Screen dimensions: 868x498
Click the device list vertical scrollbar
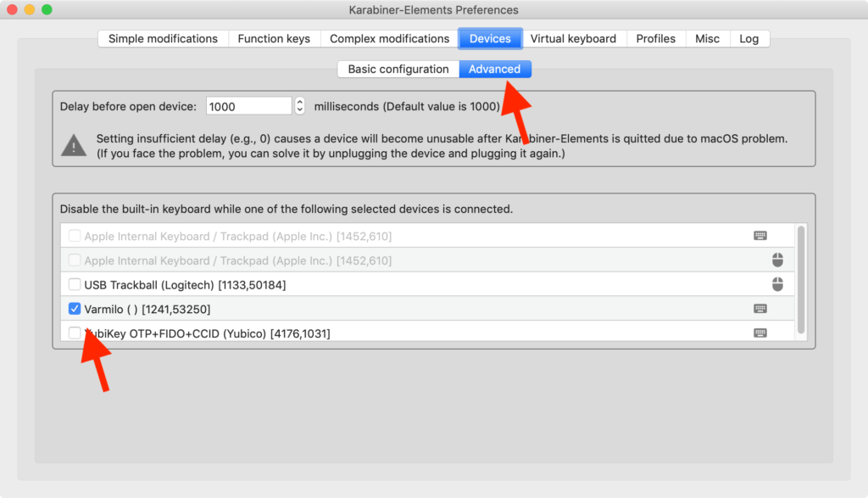pyautogui.click(x=801, y=280)
